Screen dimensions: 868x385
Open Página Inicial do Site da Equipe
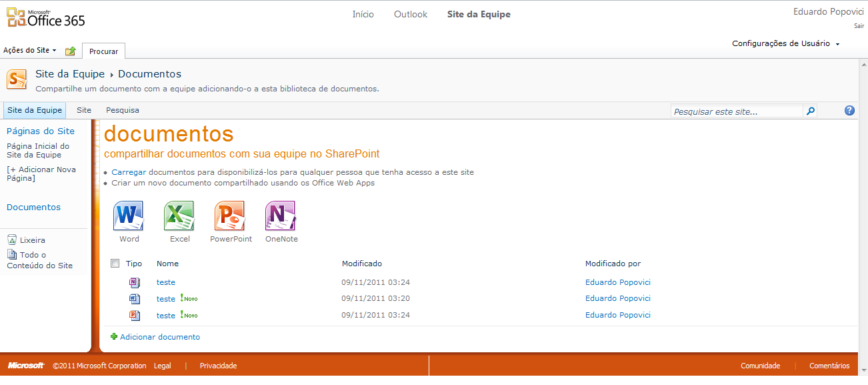pos(38,150)
